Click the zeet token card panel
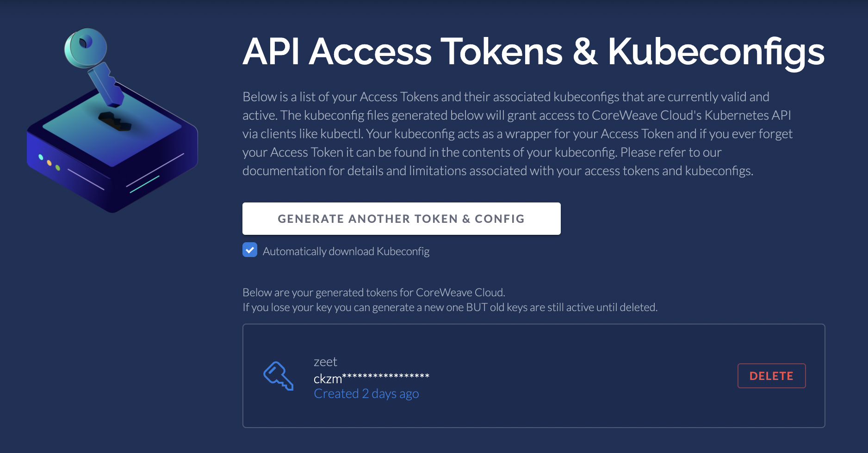 533,376
